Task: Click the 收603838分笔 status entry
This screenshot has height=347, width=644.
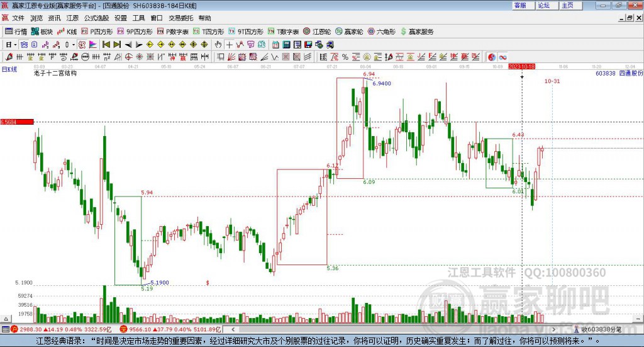Action: pos(601,329)
